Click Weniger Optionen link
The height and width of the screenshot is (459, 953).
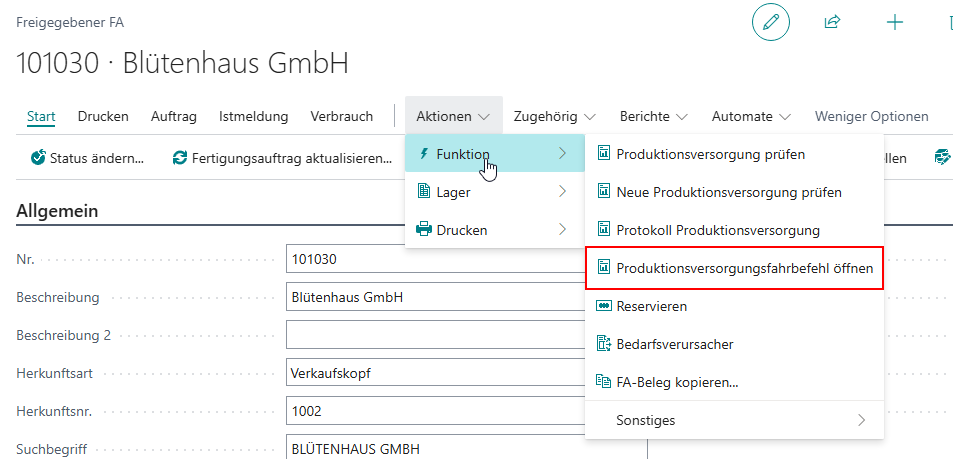[x=871, y=116]
